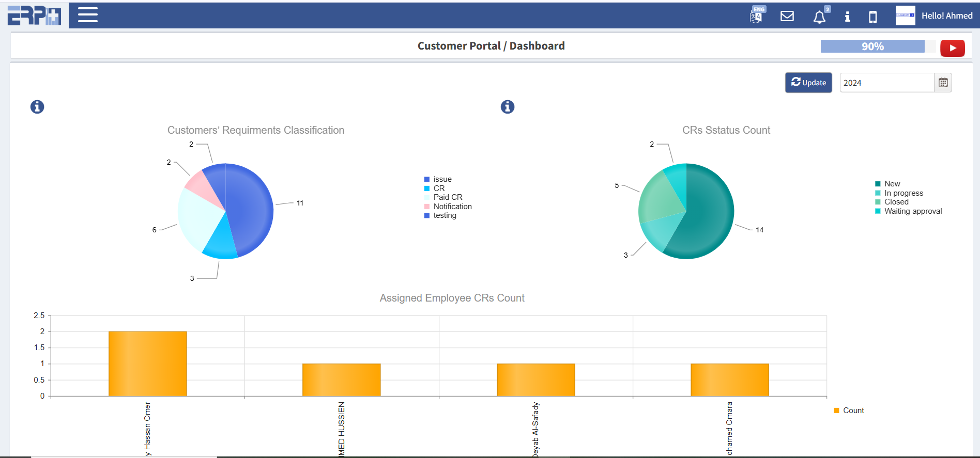Click the 90% progress bar
Viewport: 980px width, 458px height.
[x=872, y=46]
